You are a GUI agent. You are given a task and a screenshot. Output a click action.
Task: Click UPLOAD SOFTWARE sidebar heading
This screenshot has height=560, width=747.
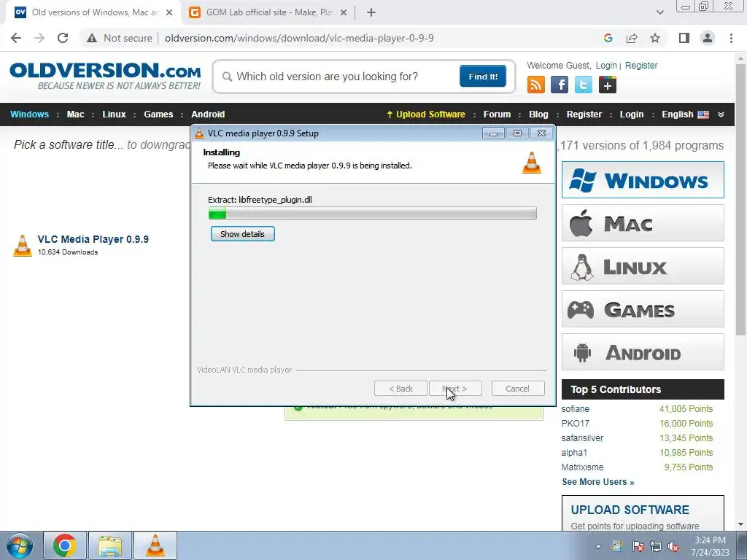click(630, 510)
